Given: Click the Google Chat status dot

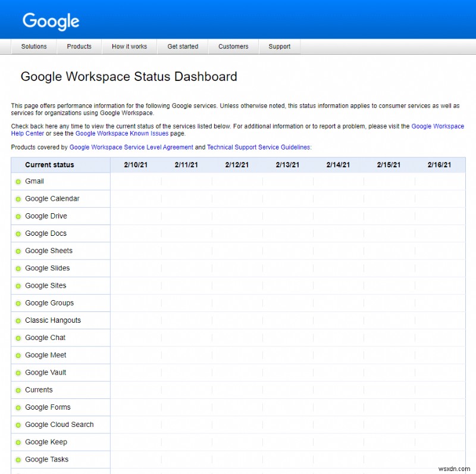Looking at the screenshot, I should coord(18,338).
